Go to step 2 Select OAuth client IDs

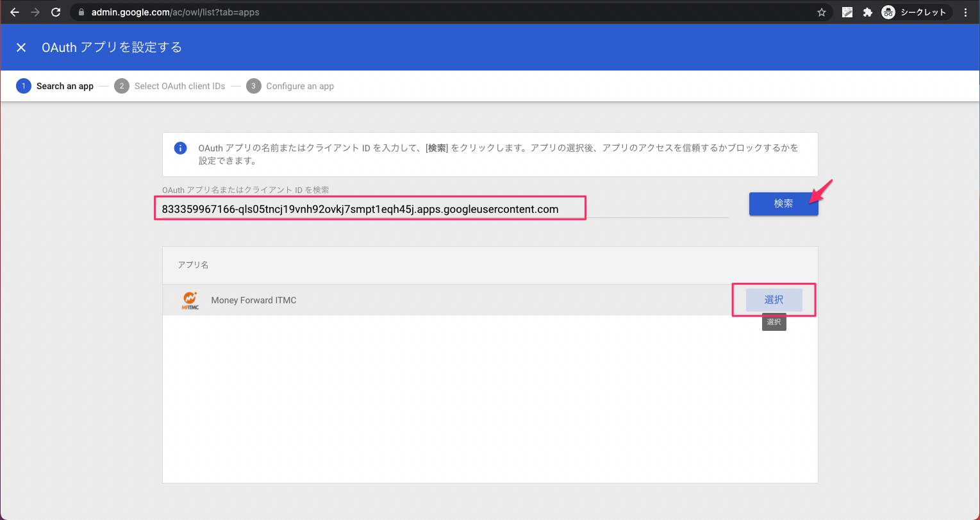(170, 86)
